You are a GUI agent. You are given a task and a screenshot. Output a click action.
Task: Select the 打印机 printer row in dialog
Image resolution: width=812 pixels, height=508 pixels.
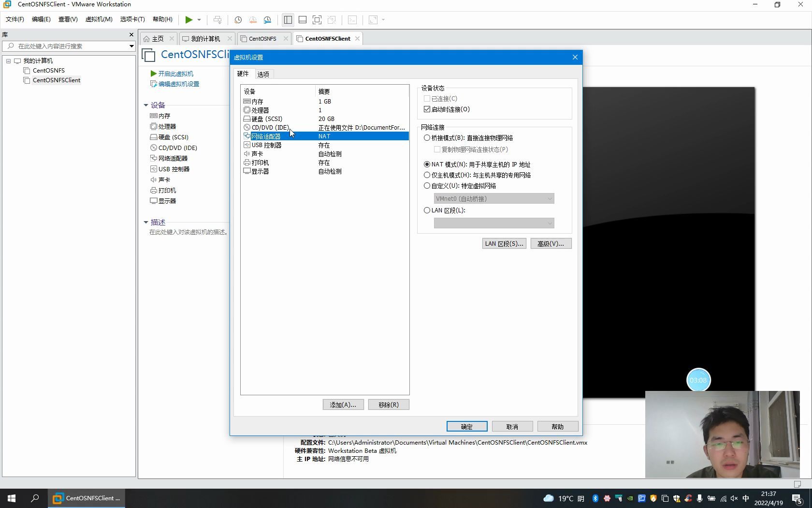coord(325,163)
